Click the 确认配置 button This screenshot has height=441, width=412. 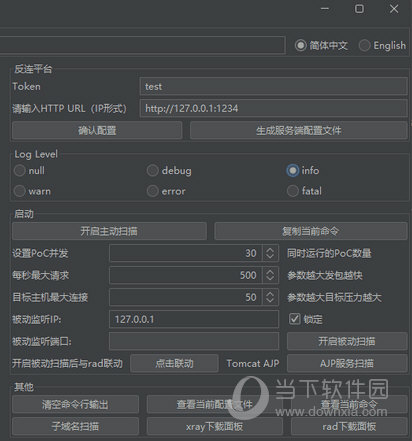pyautogui.click(x=97, y=130)
